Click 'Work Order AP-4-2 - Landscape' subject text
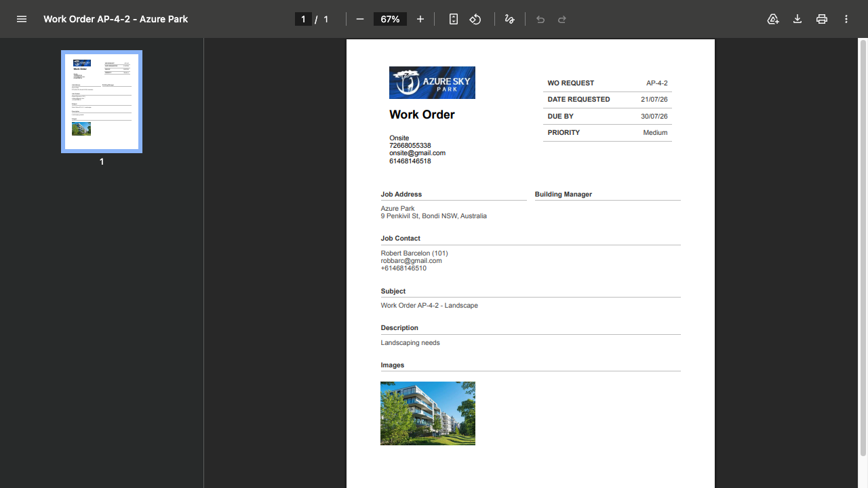The width and height of the screenshot is (868, 488). point(429,306)
